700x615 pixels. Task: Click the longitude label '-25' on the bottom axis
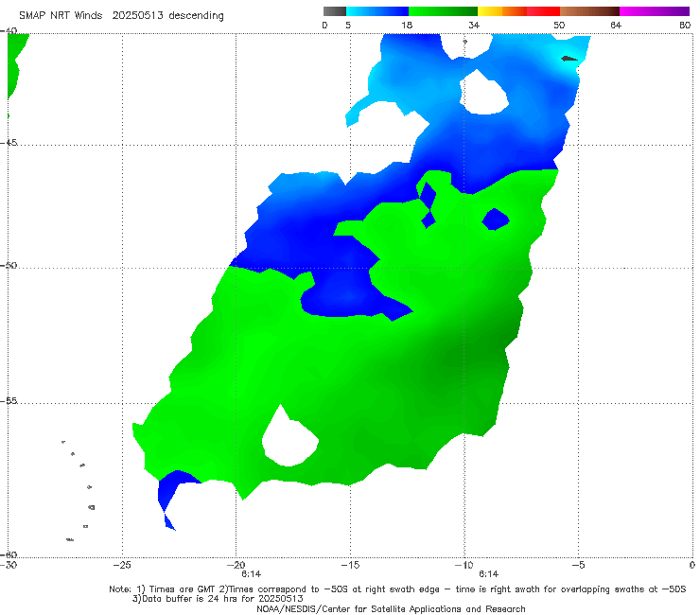click(122, 565)
